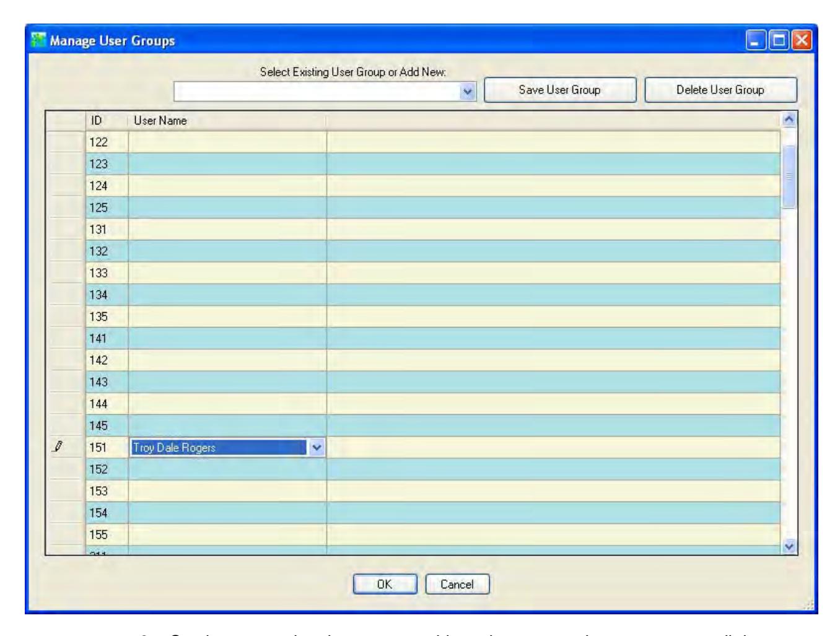Select the row with ID 132

[x=413, y=251]
